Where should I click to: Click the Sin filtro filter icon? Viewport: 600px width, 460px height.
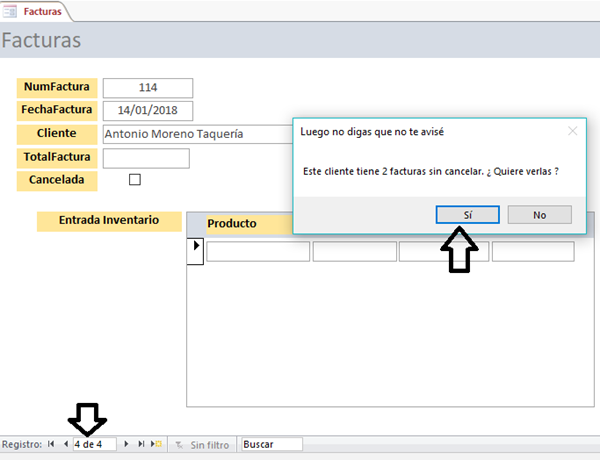(x=179, y=445)
